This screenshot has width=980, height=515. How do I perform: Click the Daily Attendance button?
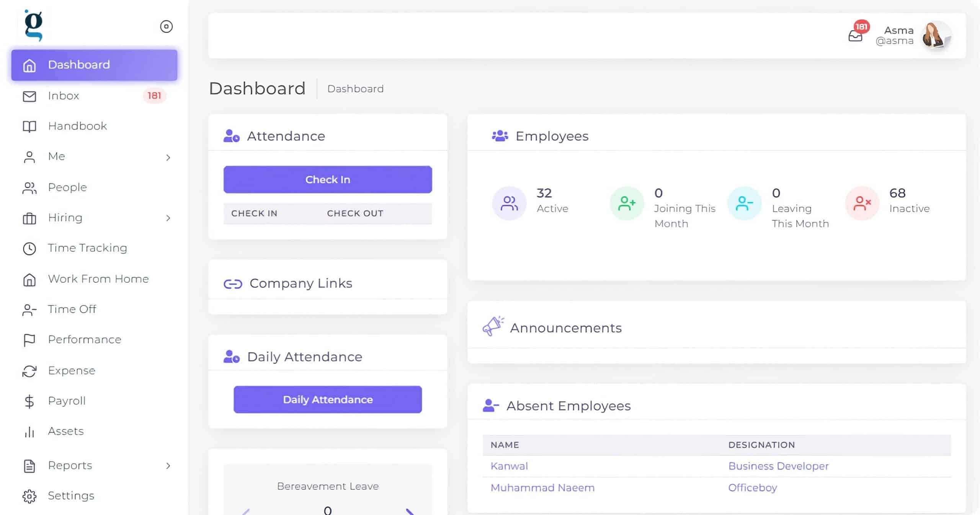coord(327,399)
